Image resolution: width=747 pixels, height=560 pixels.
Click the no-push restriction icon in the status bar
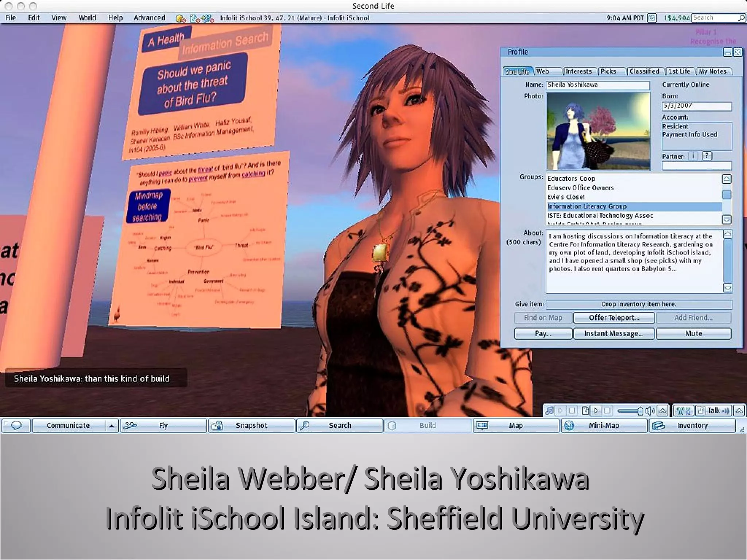coord(208,18)
